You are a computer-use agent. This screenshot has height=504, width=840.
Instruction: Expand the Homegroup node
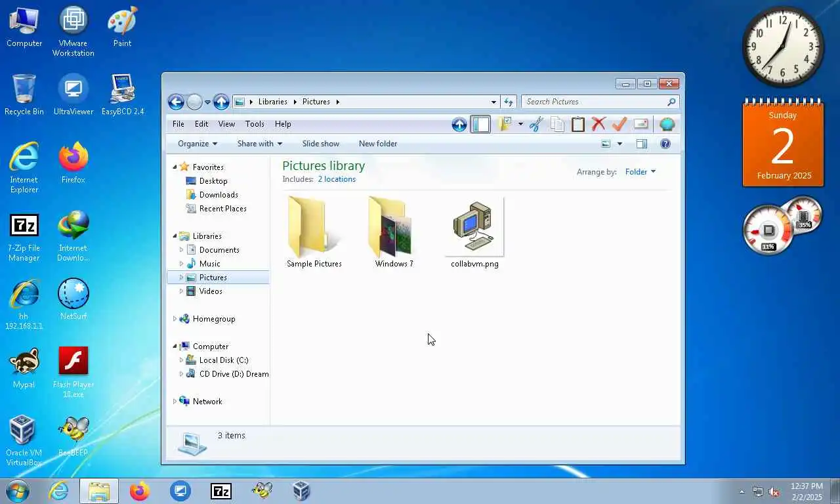[x=175, y=319]
